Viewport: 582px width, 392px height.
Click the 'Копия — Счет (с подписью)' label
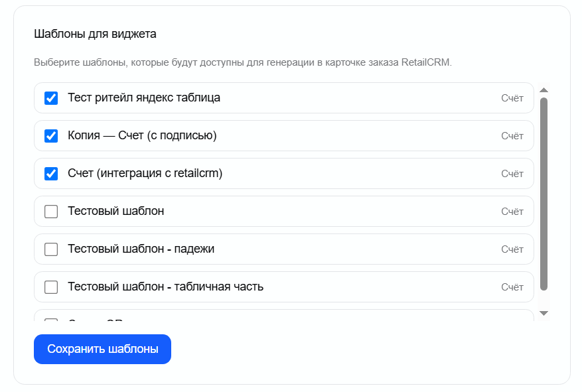point(142,136)
